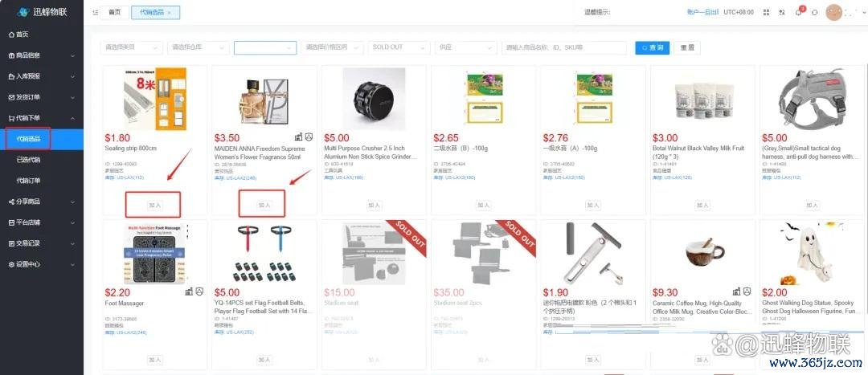Switch to the 首页 tab
Screen dimensions: 868x375
click(x=115, y=12)
